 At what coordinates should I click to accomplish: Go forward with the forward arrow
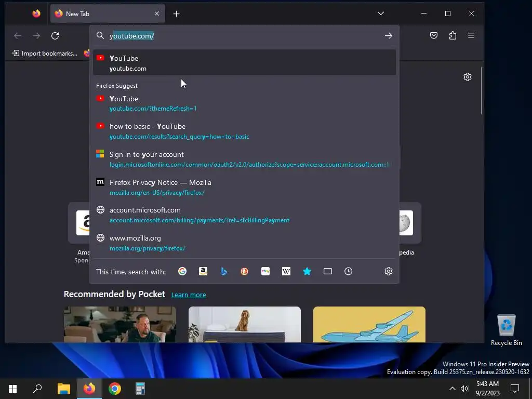[x=36, y=36]
